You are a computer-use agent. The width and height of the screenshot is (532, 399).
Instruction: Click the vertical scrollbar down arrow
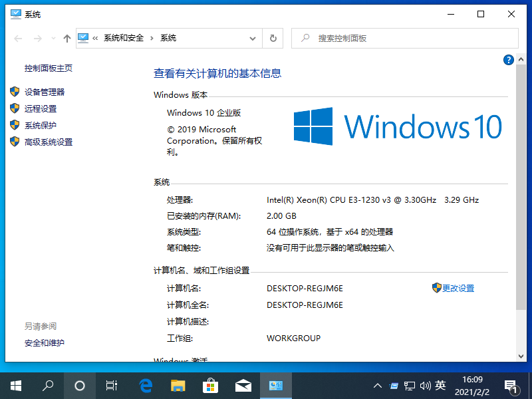pos(521,356)
